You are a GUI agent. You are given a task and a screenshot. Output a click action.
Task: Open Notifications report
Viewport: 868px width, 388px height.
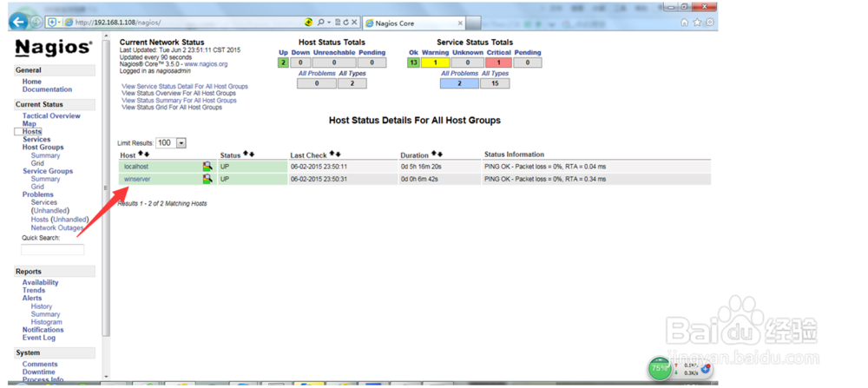[x=43, y=329]
